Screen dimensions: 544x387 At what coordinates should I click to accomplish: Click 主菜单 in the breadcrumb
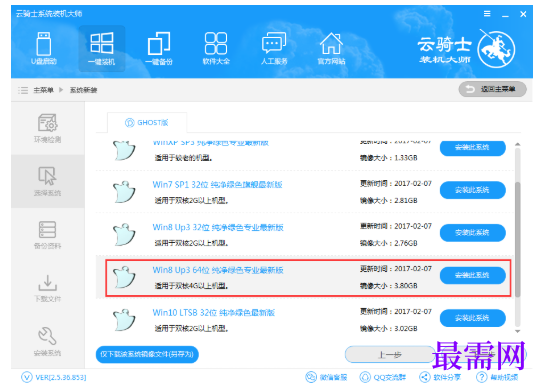tap(43, 90)
